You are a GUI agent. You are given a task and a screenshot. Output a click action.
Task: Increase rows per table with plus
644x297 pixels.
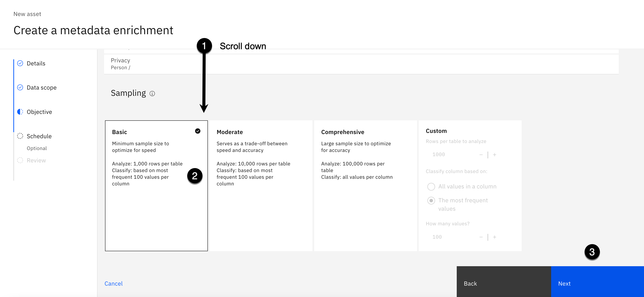(x=494, y=155)
